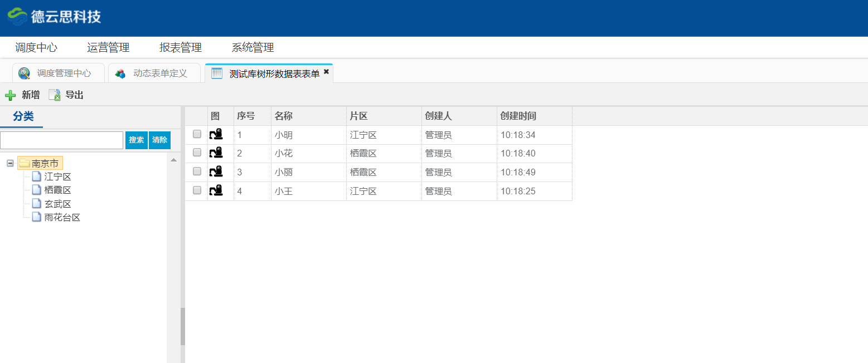Screen dimensions: 868x363
Task: Click the image icon in 小王 row
Action: [216, 191]
